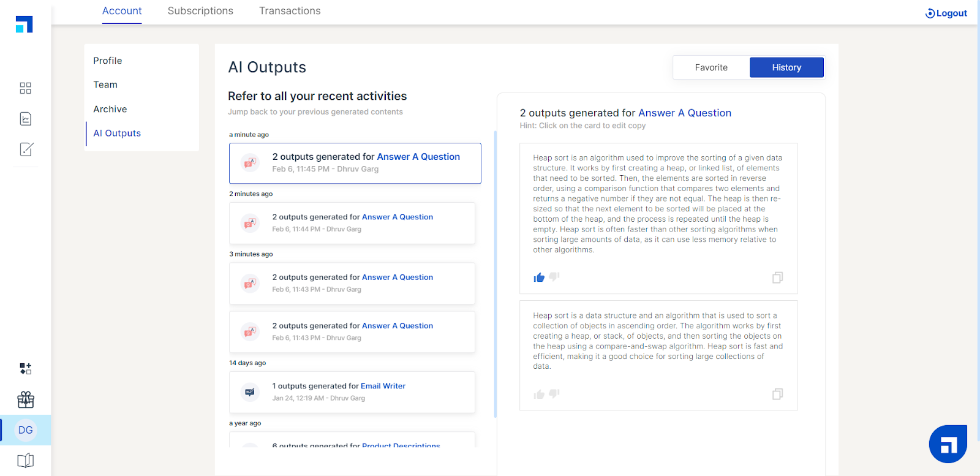Copy the second Heap sort output

pos(777,394)
